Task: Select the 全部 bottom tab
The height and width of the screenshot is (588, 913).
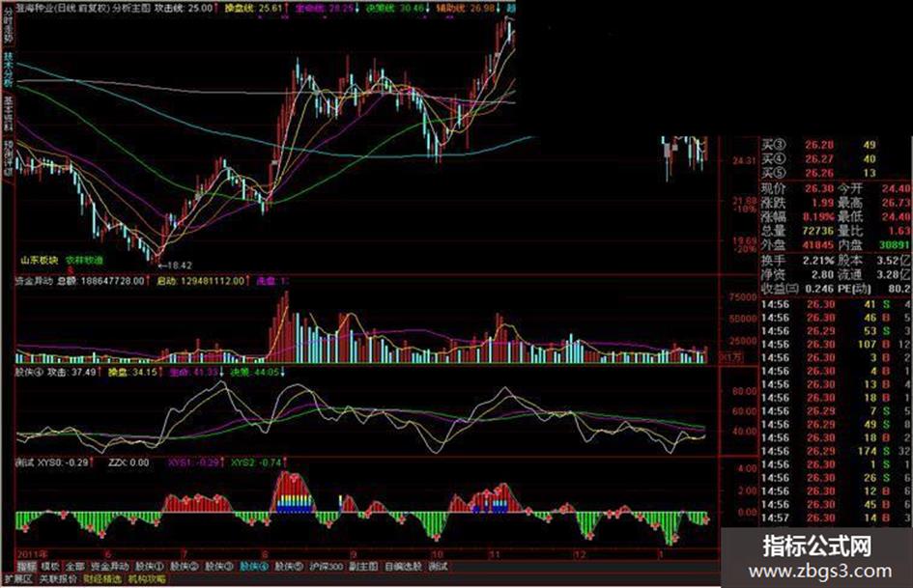Action: [x=75, y=566]
